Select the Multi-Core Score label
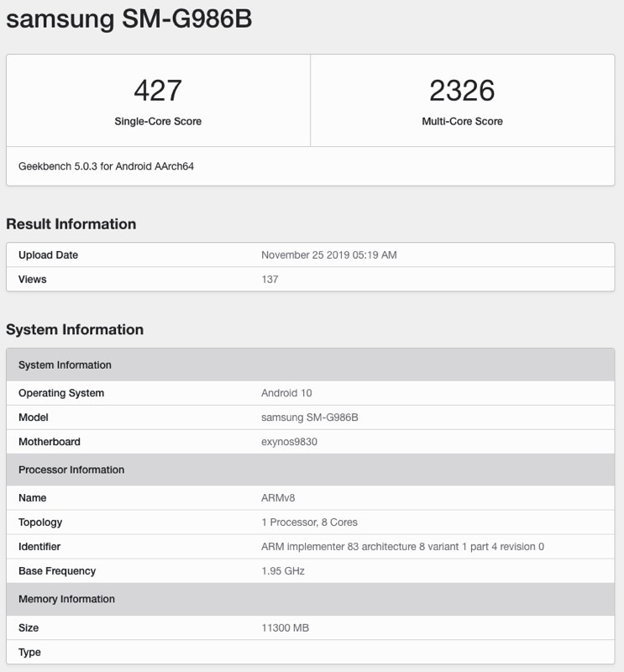The image size is (624, 672). (x=462, y=121)
